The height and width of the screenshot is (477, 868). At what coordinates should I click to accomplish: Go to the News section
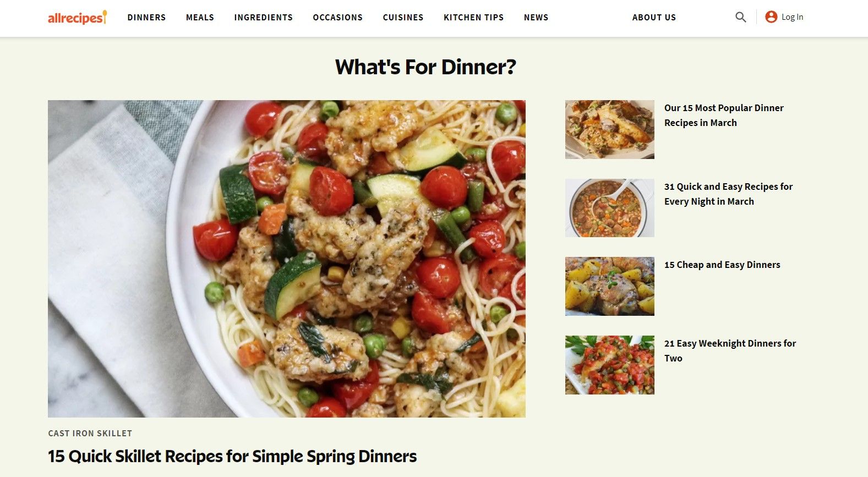click(x=536, y=18)
